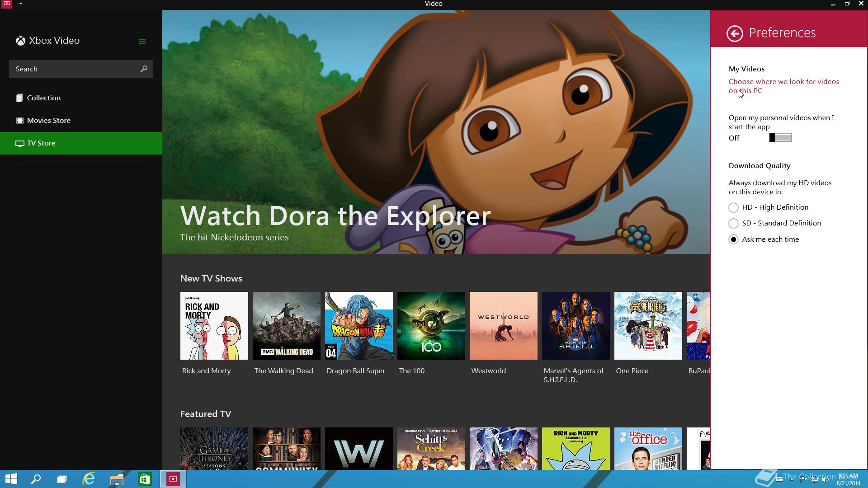Open the hamburger menu beside Xbox Video
This screenshot has height=488, width=868.
pos(142,42)
